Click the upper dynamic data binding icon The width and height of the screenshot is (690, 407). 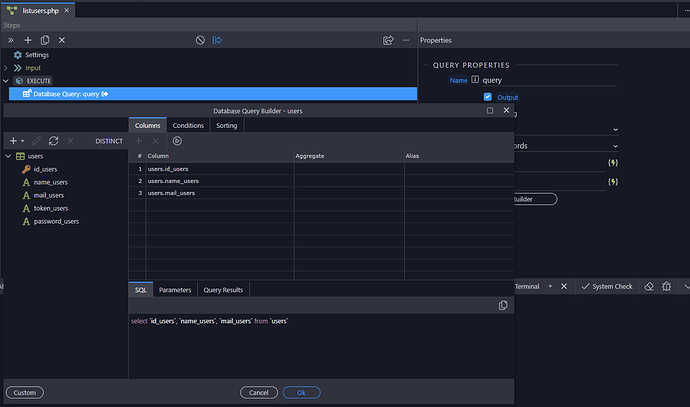(613, 163)
